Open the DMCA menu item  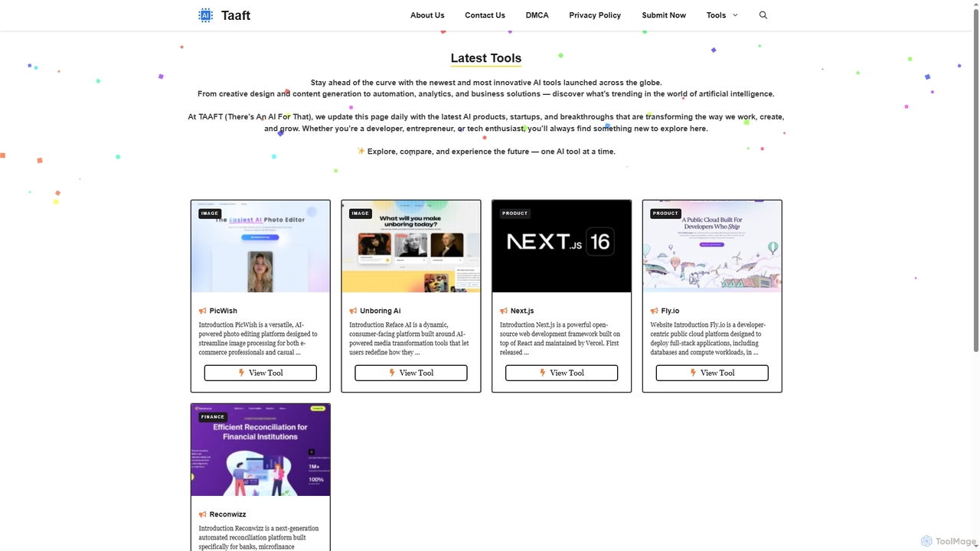[x=537, y=15]
